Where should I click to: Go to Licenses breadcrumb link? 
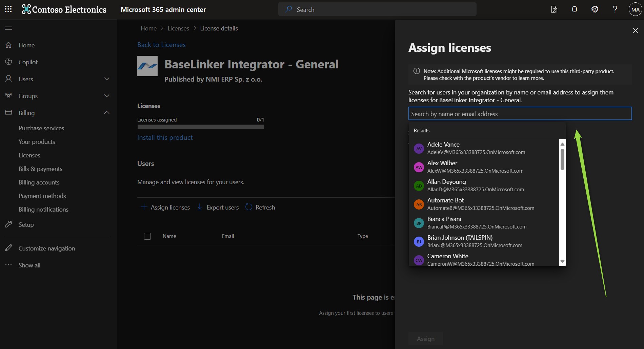point(178,28)
